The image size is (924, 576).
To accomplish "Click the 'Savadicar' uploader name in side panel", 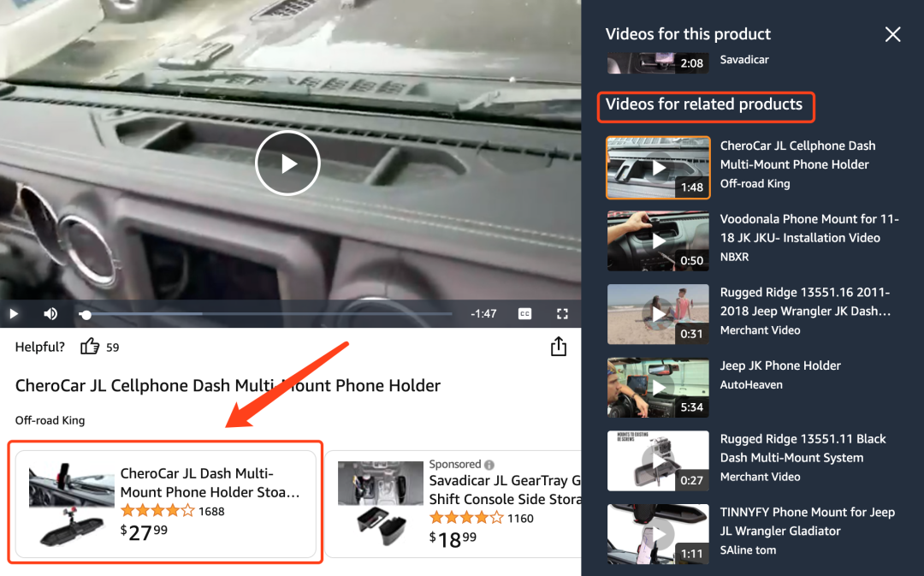I will [744, 60].
